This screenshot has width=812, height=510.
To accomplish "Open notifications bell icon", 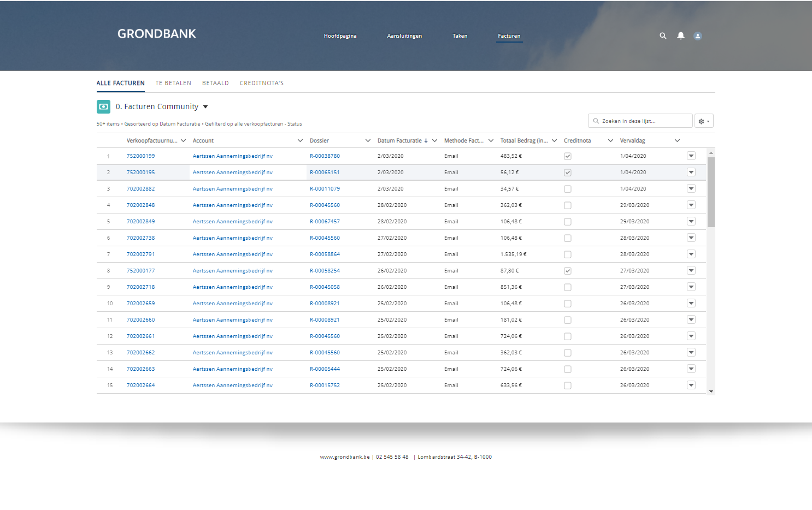I will [x=681, y=35].
